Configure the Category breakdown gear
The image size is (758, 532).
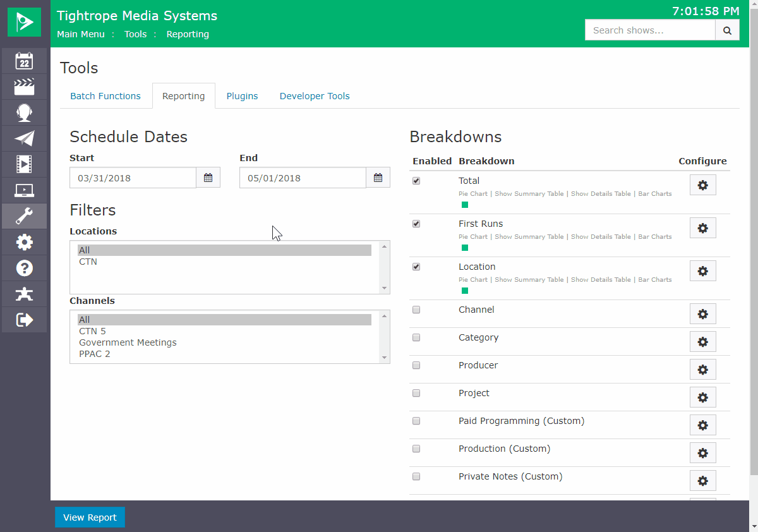pyautogui.click(x=702, y=342)
